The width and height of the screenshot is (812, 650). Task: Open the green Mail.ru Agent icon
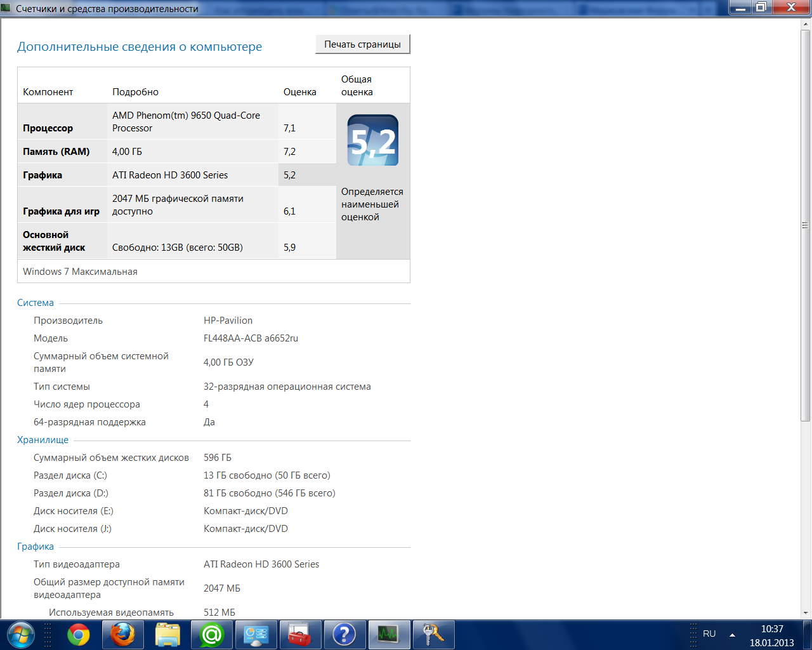(x=212, y=634)
